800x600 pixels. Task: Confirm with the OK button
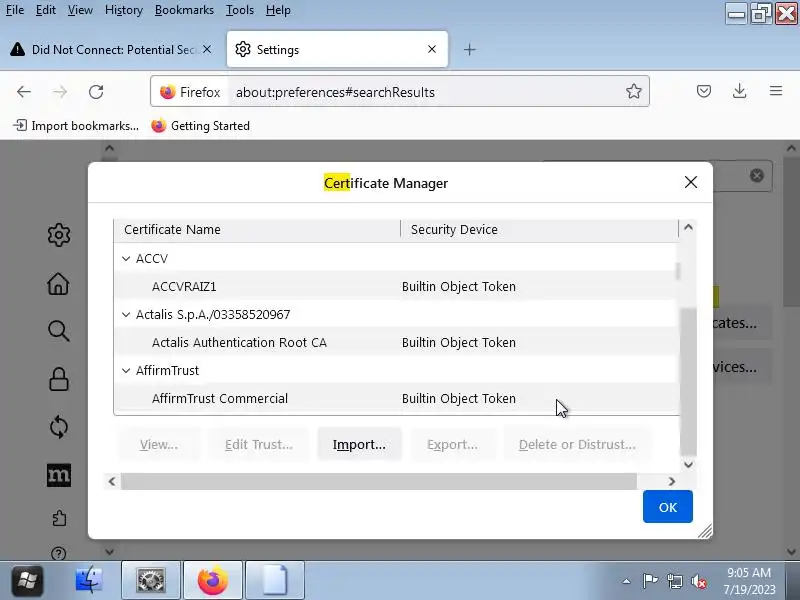pos(667,507)
